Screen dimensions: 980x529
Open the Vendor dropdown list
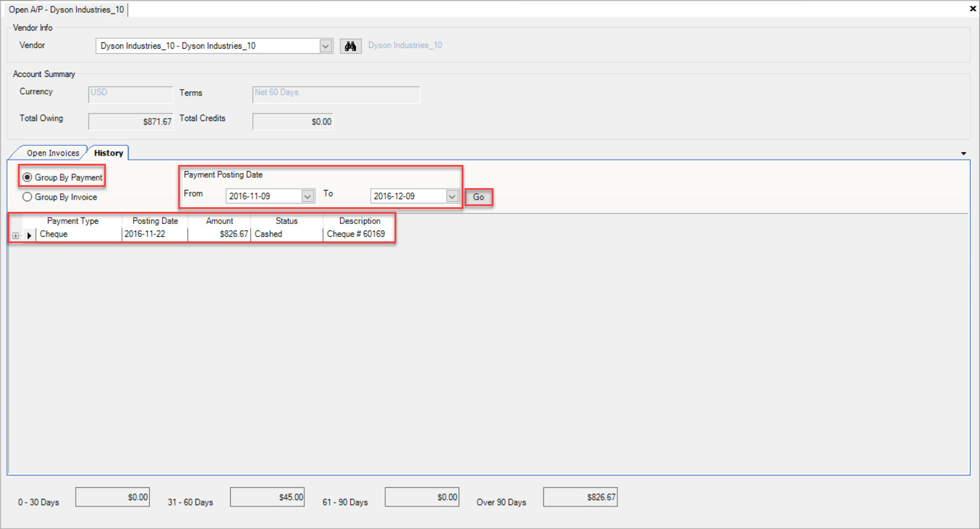pos(326,46)
